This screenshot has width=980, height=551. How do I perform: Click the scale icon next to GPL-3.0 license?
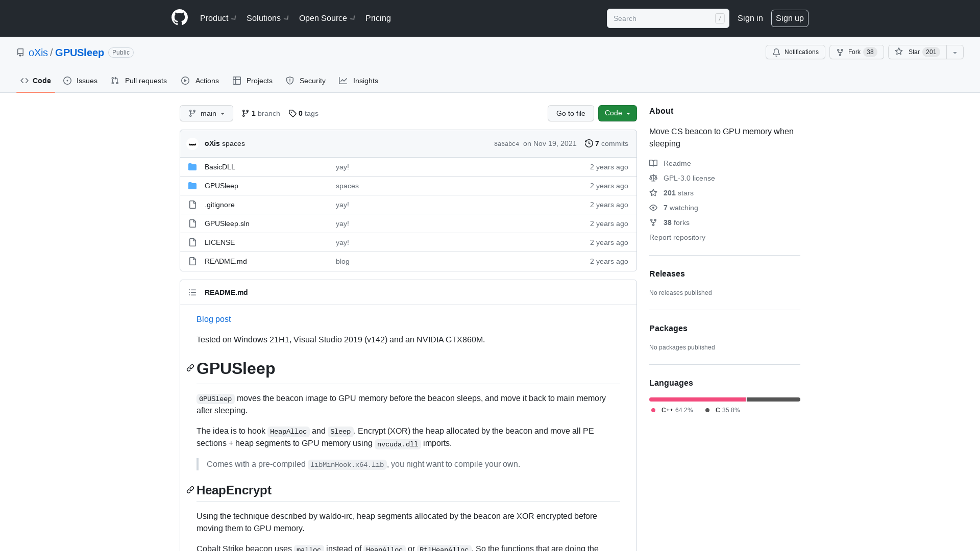pyautogui.click(x=653, y=178)
